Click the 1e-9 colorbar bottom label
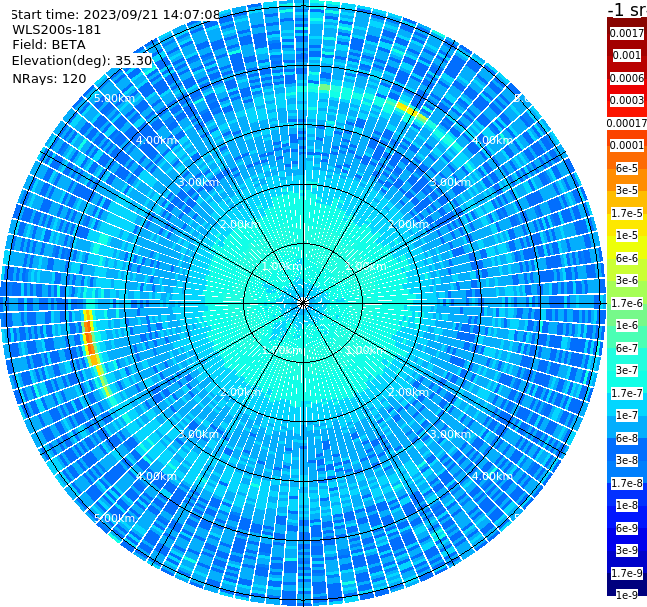The height and width of the screenshot is (607, 647). (627, 595)
